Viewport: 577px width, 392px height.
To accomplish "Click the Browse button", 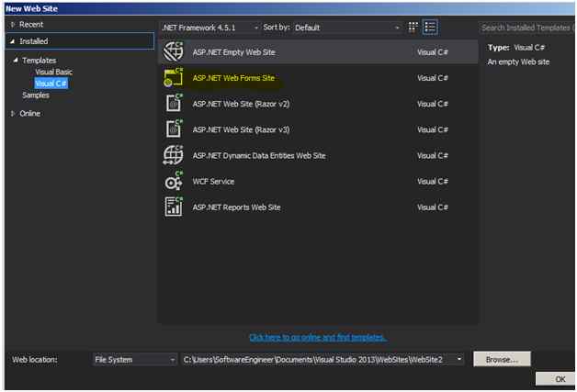I will 502,359.
